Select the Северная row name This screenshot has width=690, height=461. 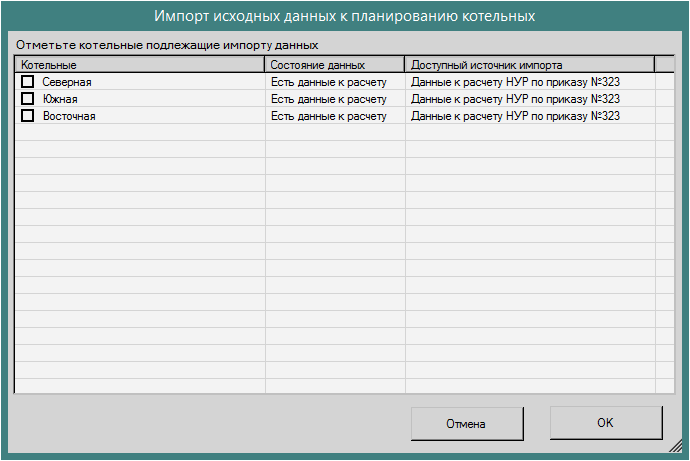[67, 82]
